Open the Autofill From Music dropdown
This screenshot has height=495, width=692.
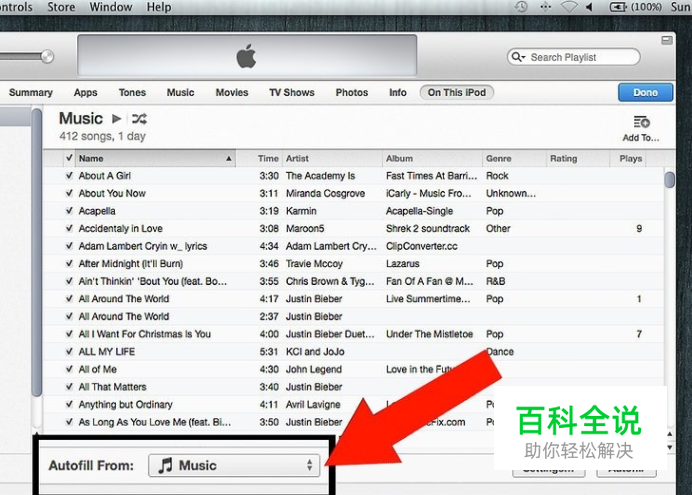[x=234, y=465]
